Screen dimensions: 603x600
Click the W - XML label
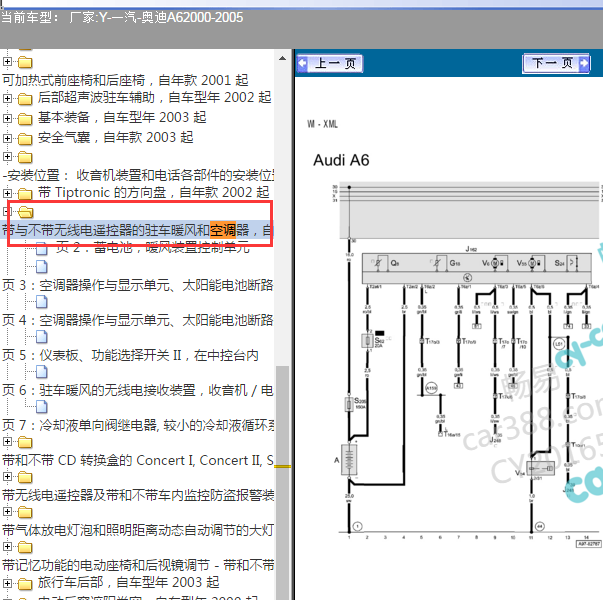point(323,124)
